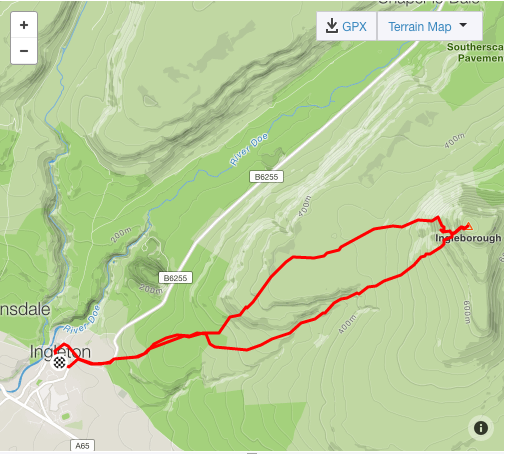Click the checkered start/finish marker
The width and height of the screenshot is (512, 454).
[60, 362]
